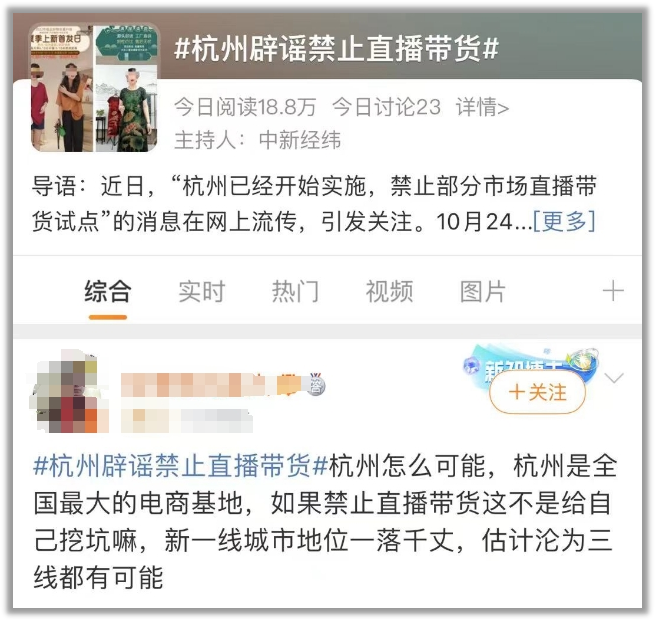Open the poster's pixelated avatar
The height and width of the screenshot is (621, 656).
69,392
